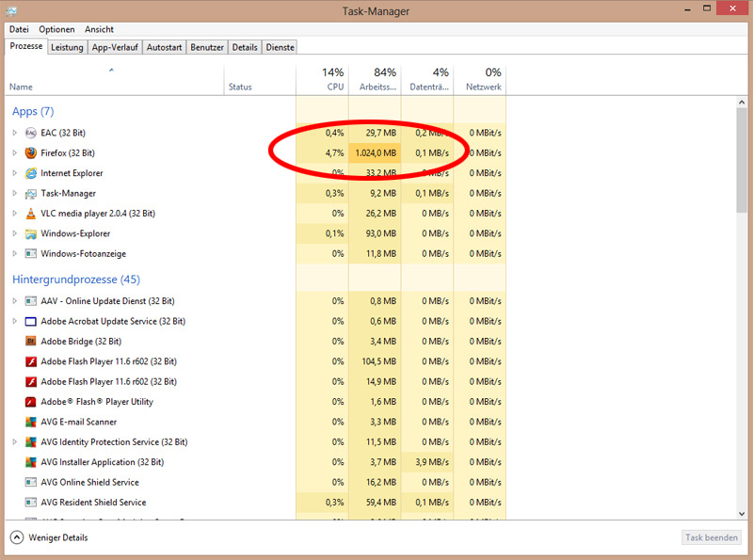Expand the Task-Manager process entry

[x=14, y=193]
